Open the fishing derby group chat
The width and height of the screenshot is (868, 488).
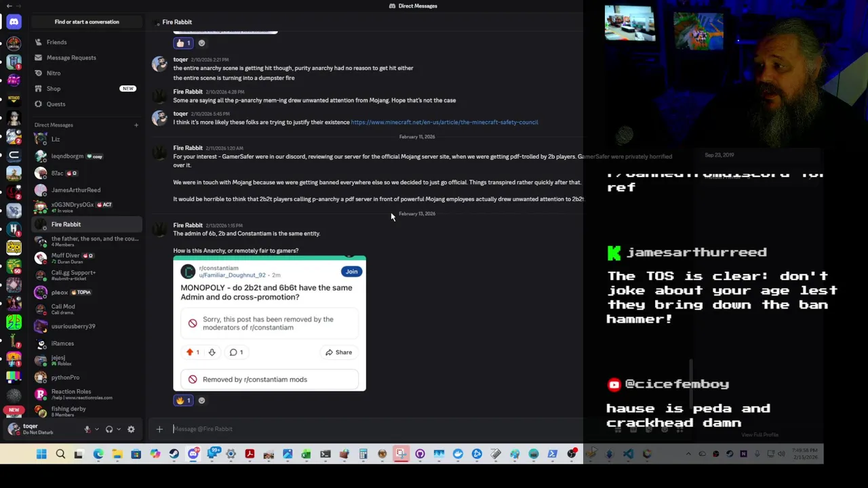[87, 411]
